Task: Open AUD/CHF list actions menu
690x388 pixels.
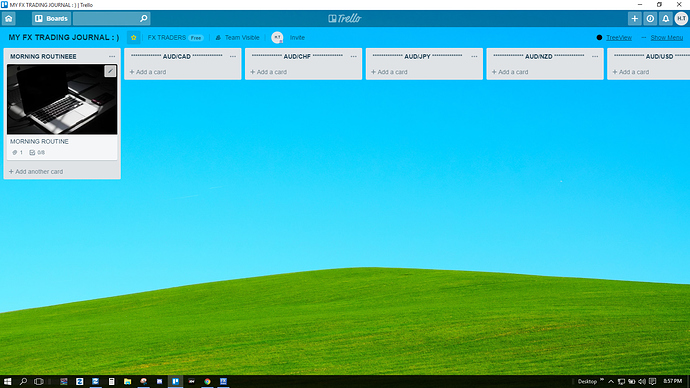Action: pos(353,56)
